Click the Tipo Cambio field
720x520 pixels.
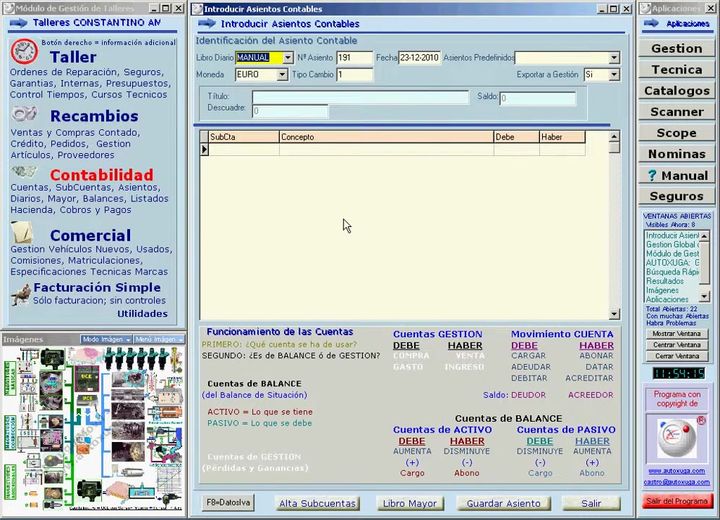point(354,74)
